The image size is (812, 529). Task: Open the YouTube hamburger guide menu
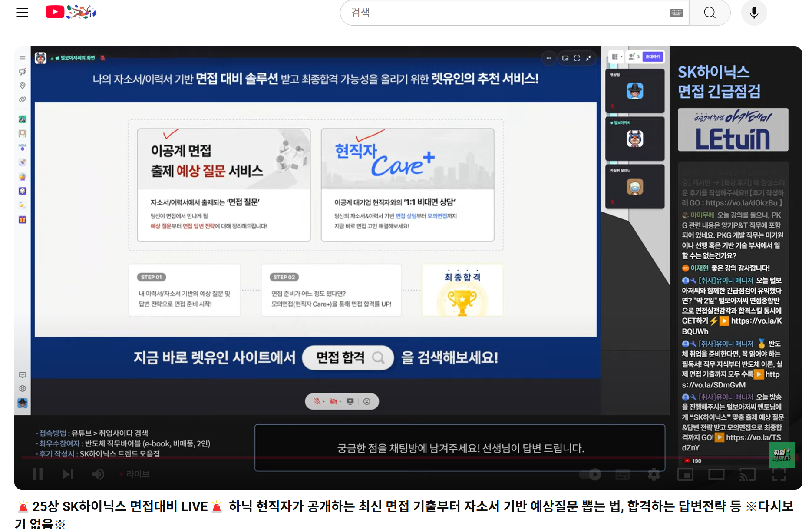pyautogui.click(x=22, y=12)
